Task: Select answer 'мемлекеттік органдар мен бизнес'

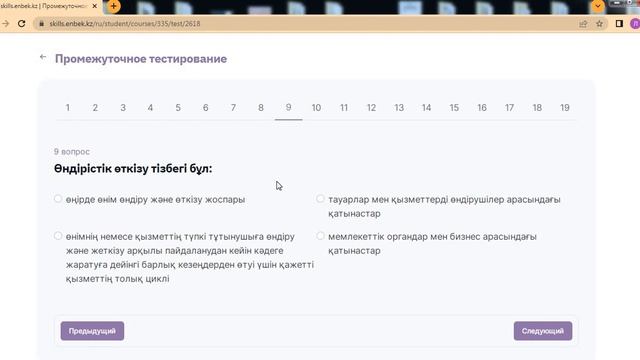Action: pyautogui.click(x=320, y=236)
